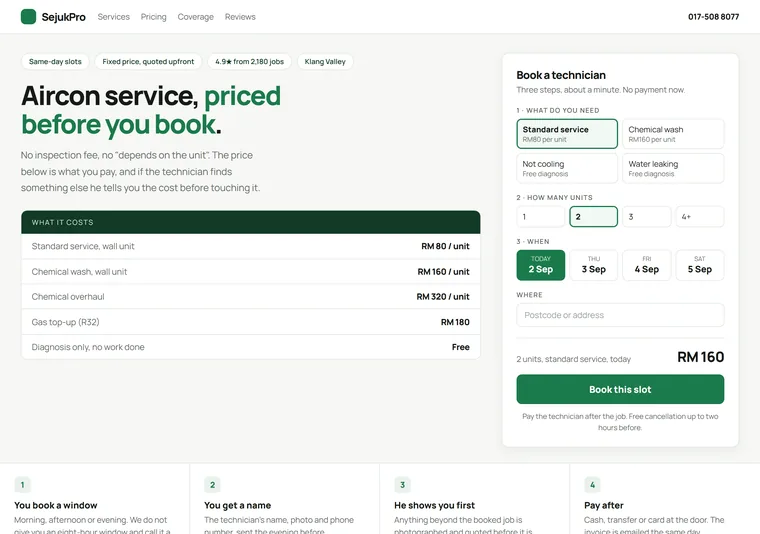Click the Chemical wash, wall unit row
The height and width of the screenshot is (534, 760).
(251, 271)
